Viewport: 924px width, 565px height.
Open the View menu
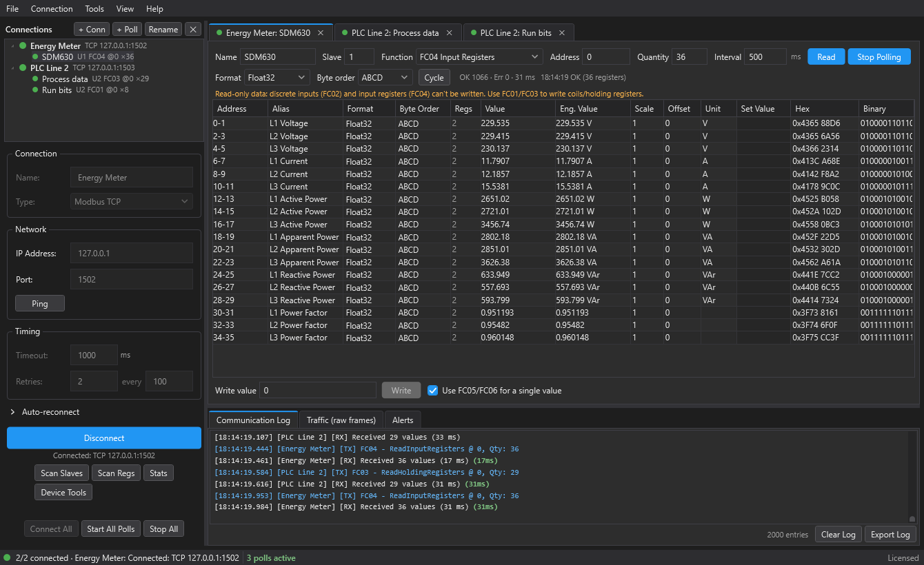pos(125,9)
